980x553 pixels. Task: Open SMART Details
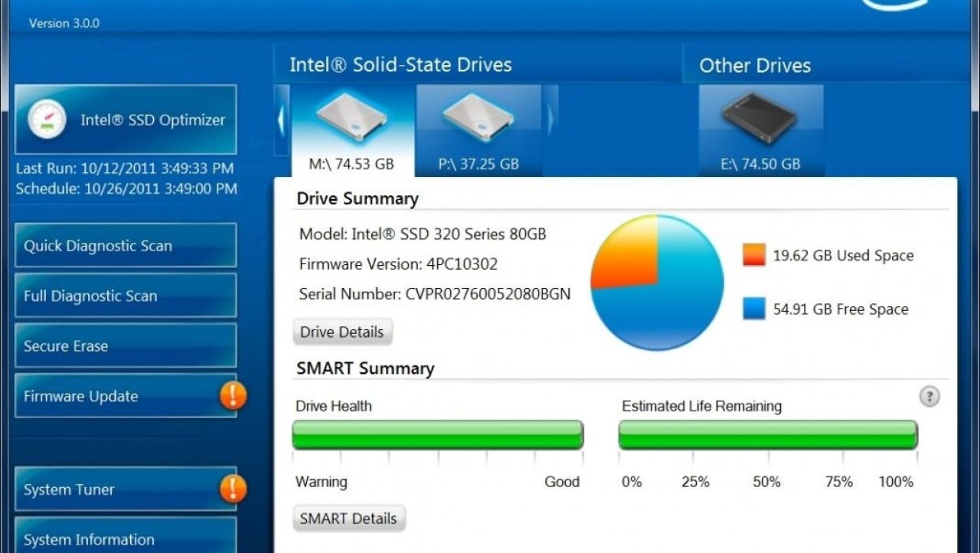click(348, 519)
